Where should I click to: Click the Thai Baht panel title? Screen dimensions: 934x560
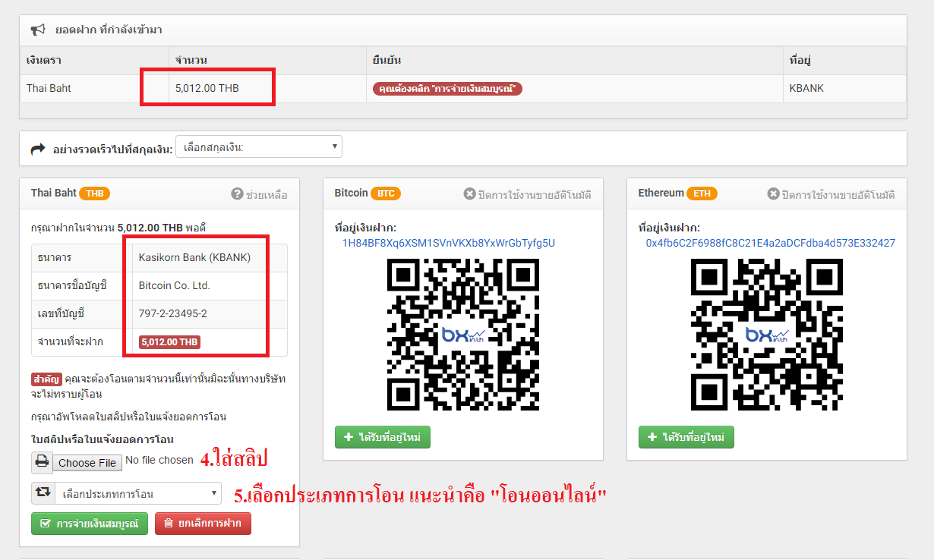[x=54, y=193]
